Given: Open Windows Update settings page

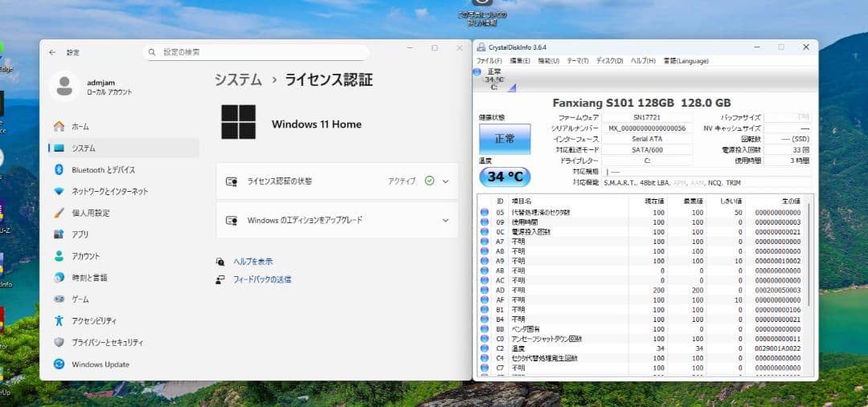Looking at the screenshot, I should pos(123,364).
